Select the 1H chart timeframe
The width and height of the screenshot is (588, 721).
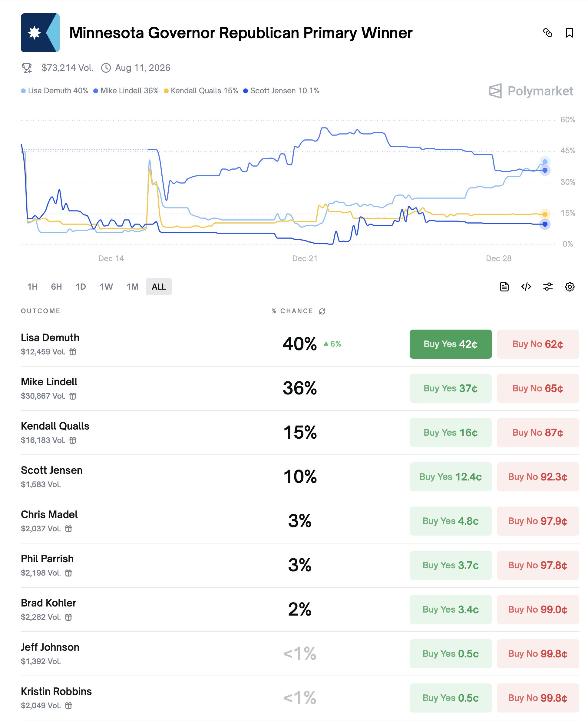(32, 287)
